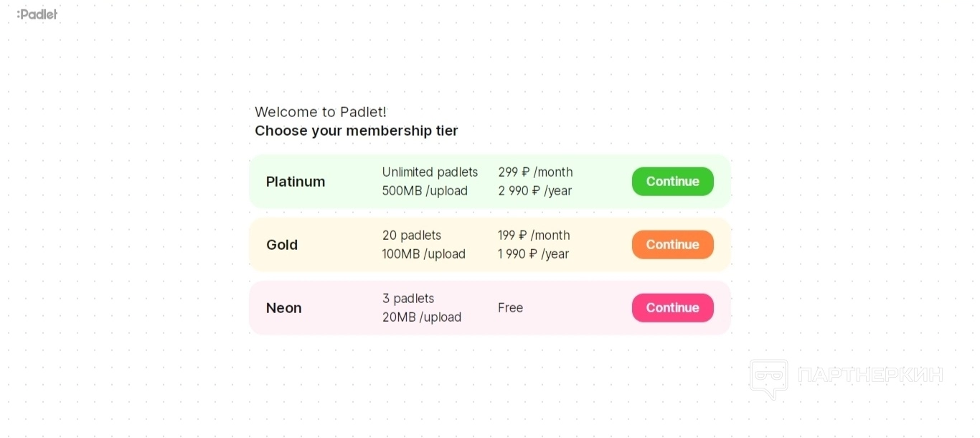The width and height of the screenshot is (980, 438).
Task: Select the Gold tier name
Action: pos(282,245)
